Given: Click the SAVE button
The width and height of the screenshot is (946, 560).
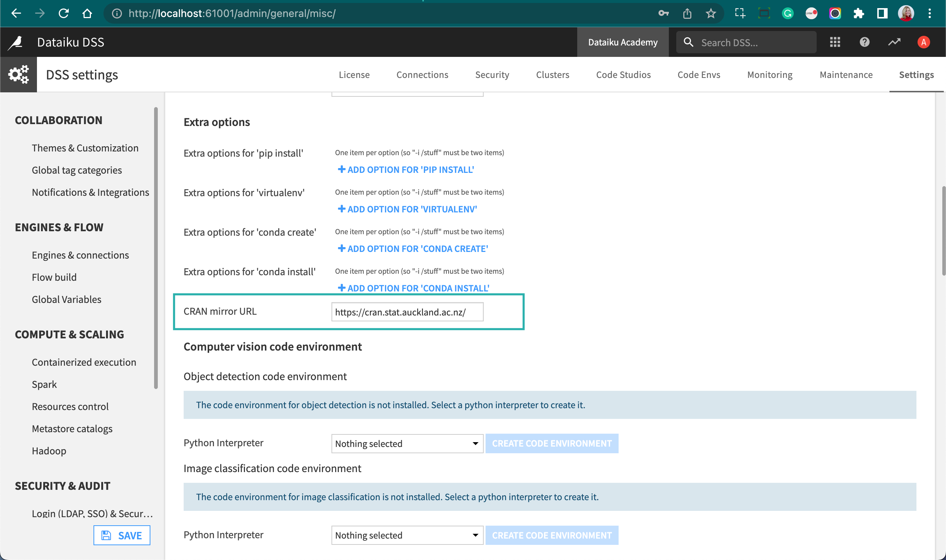Looking at the screenshot, I should (122, 535).
